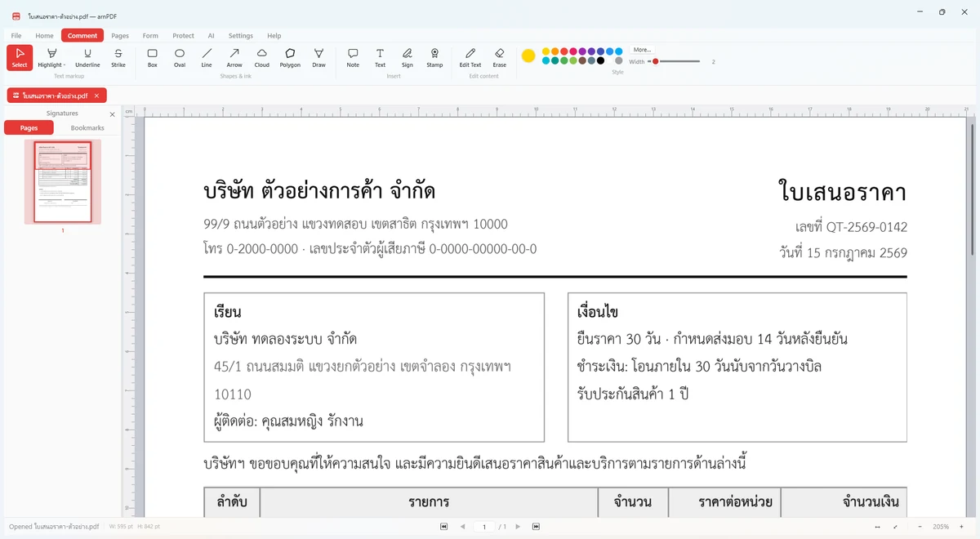
Task: Open the File menu
Action: [16, 36]
